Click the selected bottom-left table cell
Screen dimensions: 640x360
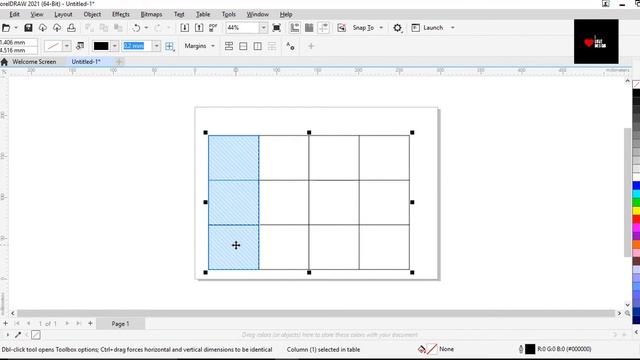(233, 247)
